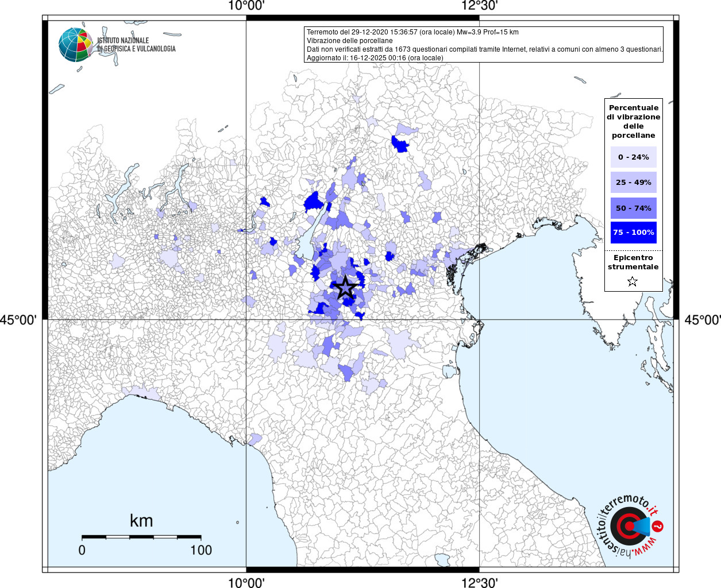Viewport: 721px width, 588px height.
Task: Click the epicenter star on the map
Action: (345, 288)
